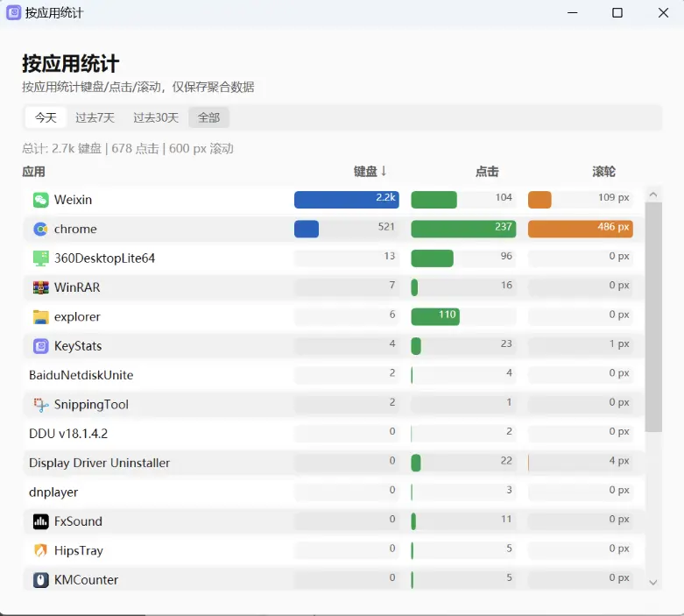Screen dimensions: 684x616
Task: Select the KeyStats row name
Action: pyautogui.click(x=78, y=346)
